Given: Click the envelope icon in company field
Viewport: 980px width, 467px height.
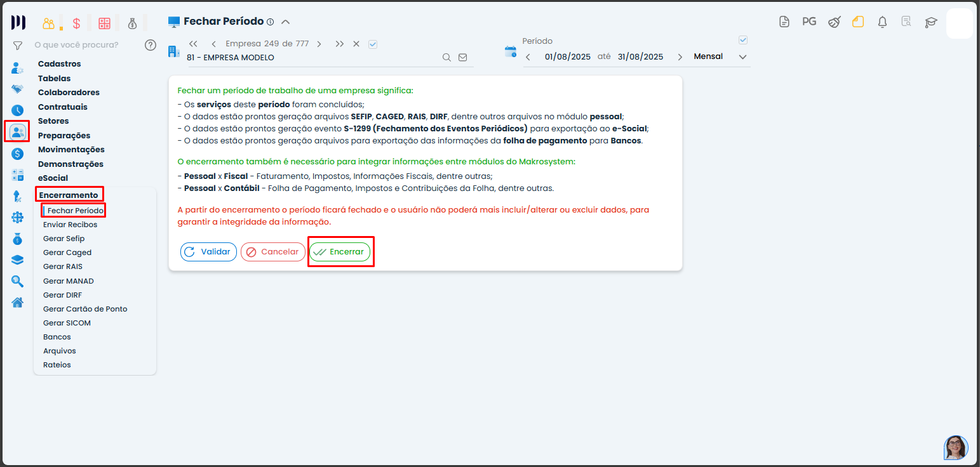Looking at the screenshot, I should [x=462, y=57].
